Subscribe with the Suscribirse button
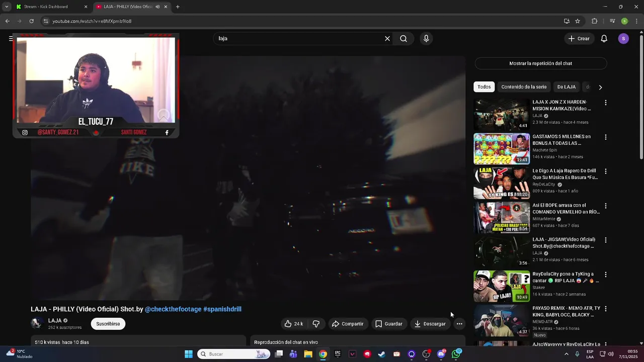644x362 pixels. 108,324
